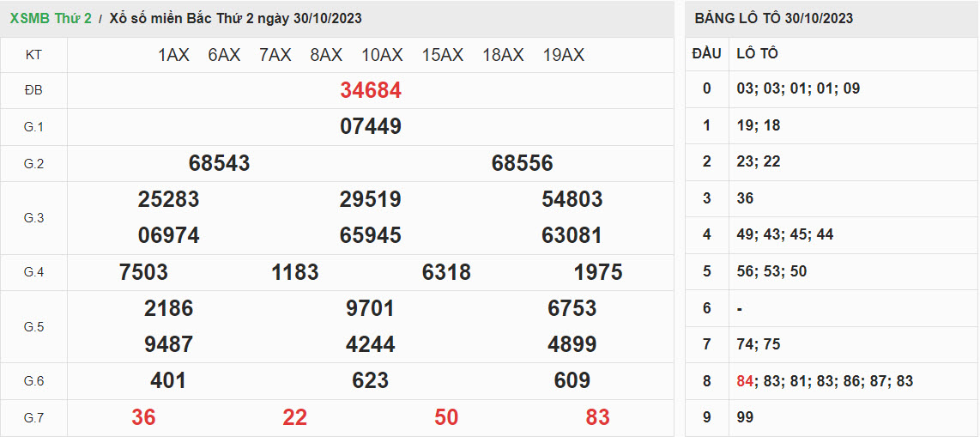Select G.2 result 68556

click(522, 163)
